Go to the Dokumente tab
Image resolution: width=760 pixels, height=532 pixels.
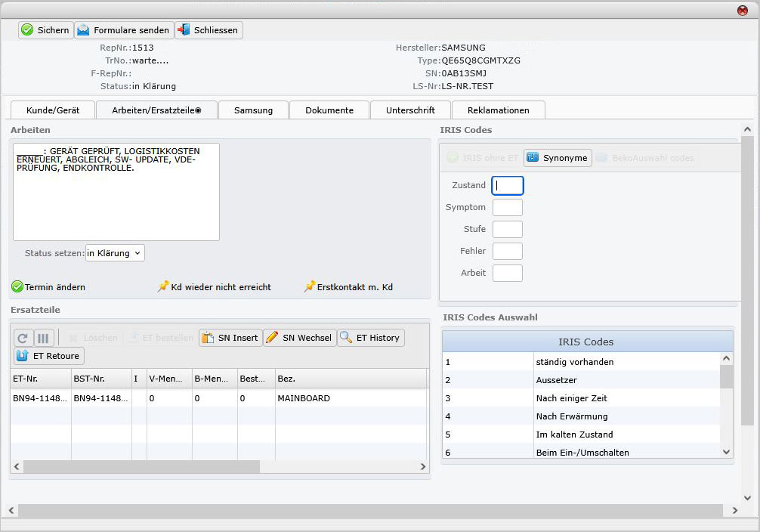click(x=329, y=110)
